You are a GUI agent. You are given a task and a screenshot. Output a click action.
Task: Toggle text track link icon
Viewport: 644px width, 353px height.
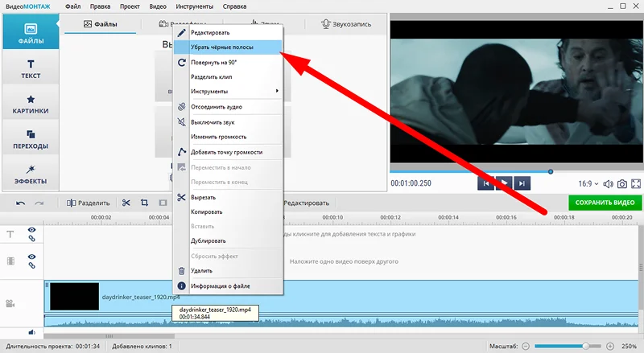(x=31, y=239)
